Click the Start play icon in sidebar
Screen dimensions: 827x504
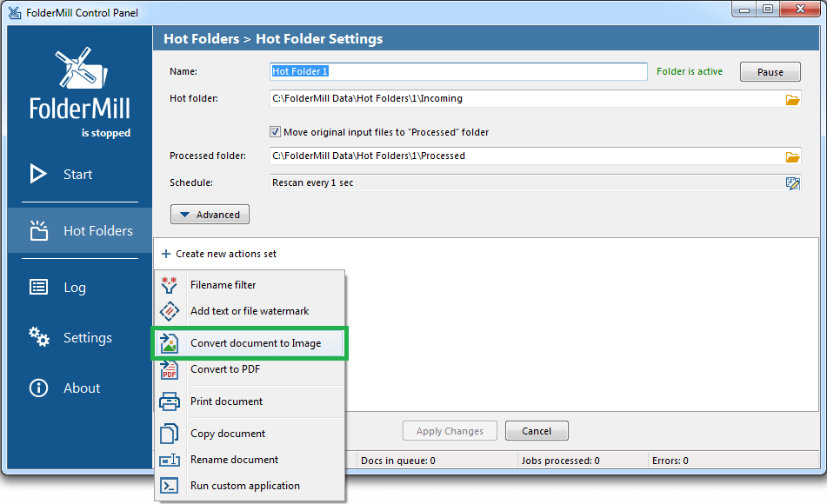pos(38,174)
